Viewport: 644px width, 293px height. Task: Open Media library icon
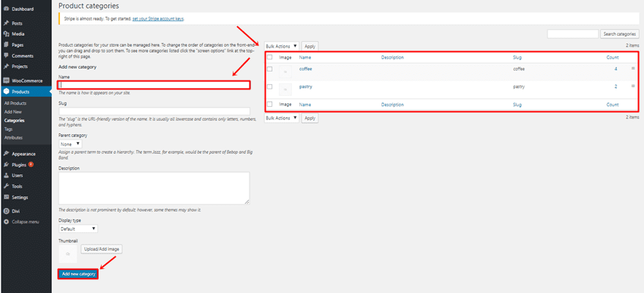click(6, 34)
